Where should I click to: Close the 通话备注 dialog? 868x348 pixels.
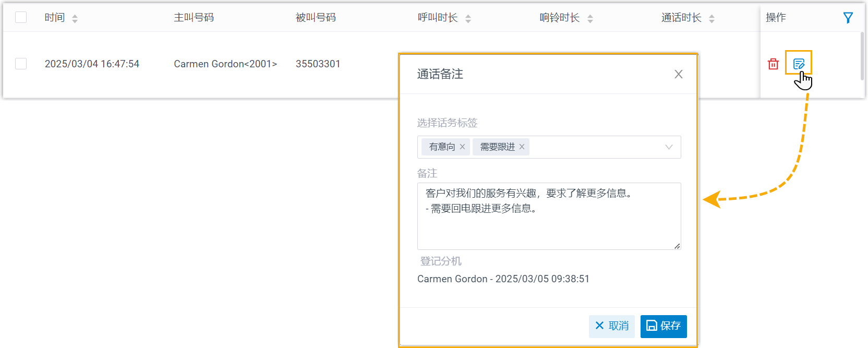[x=678, y=74]
